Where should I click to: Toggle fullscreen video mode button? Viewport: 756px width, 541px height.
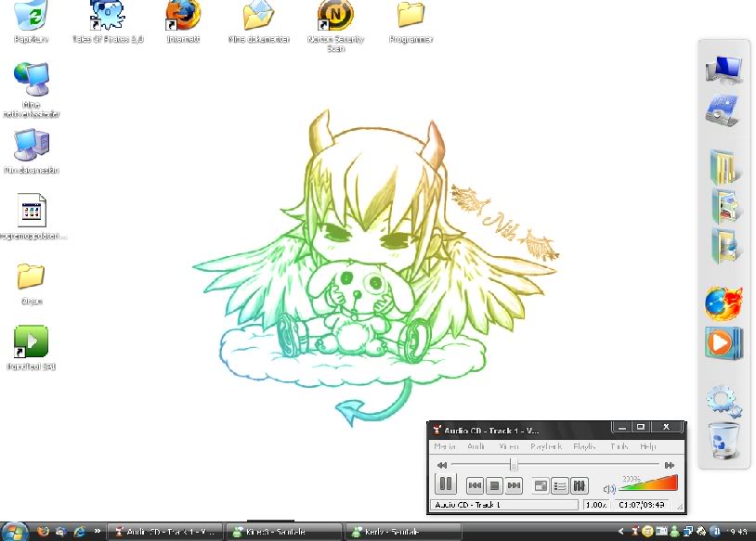tap(541, 484)
